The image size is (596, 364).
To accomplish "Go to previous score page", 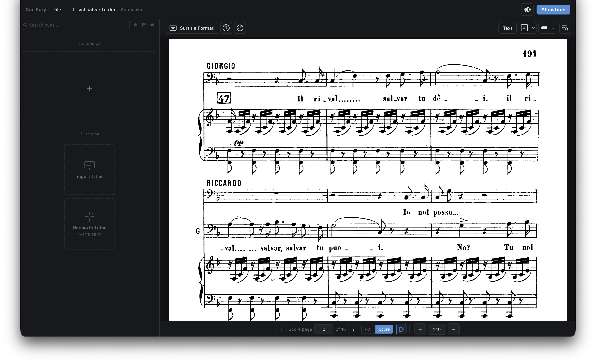I will tap(281, 329).
